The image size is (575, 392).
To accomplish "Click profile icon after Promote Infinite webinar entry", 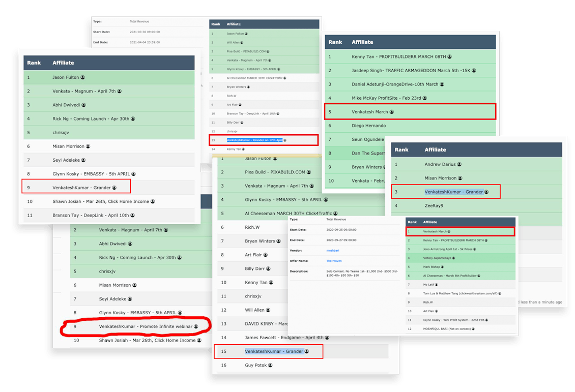I will 195,326.
